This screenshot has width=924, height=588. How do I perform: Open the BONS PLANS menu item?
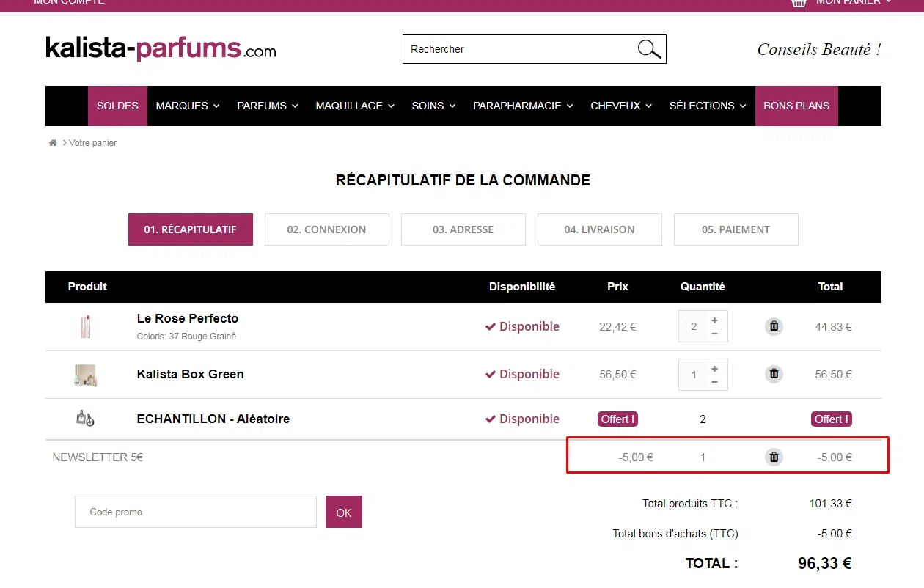796,106
